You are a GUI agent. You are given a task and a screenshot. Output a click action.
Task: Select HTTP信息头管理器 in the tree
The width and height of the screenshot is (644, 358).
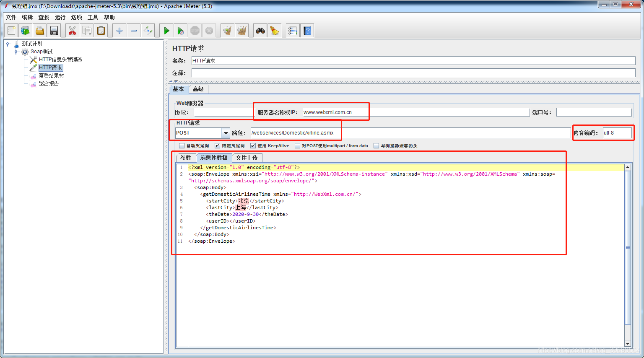(x=60, y=60)
